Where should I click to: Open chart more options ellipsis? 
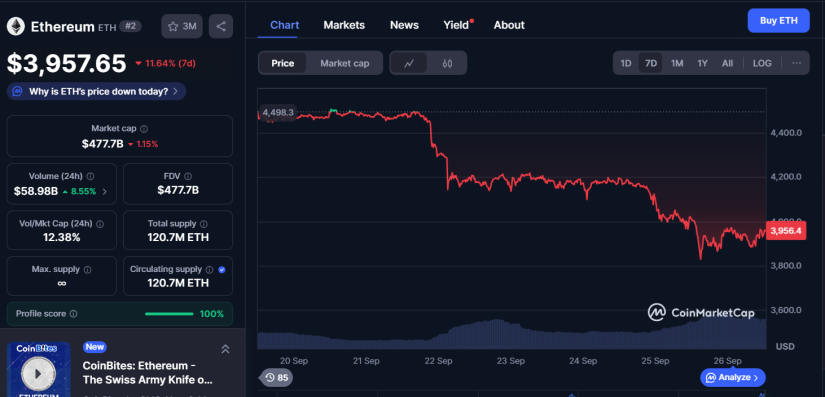(796, 63)
